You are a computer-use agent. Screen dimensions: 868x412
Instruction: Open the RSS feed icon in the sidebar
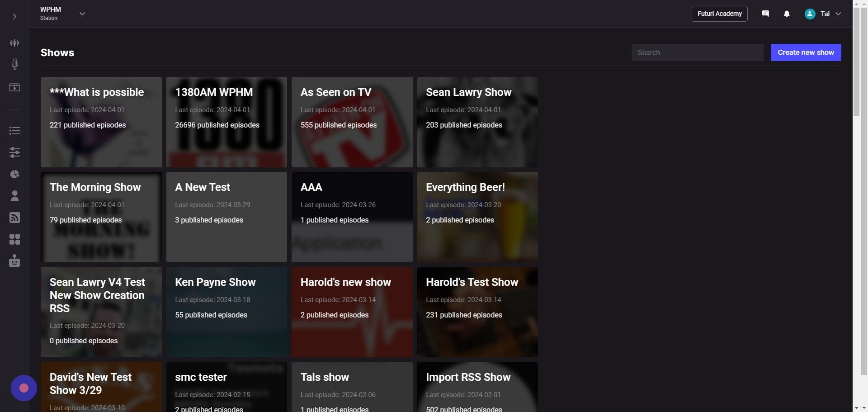click(x=14, y=218)
